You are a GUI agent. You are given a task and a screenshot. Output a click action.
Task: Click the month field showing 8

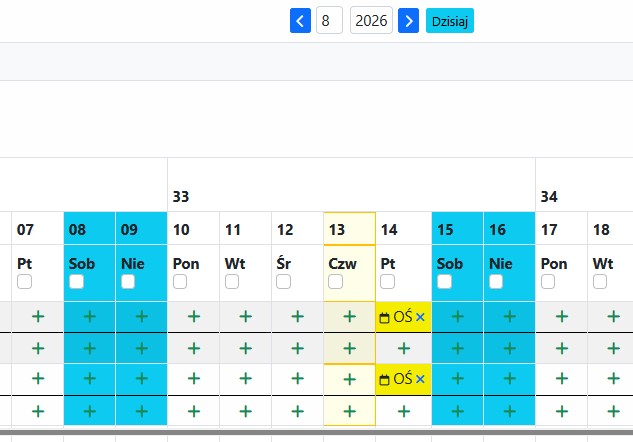(x=329, y=20)
